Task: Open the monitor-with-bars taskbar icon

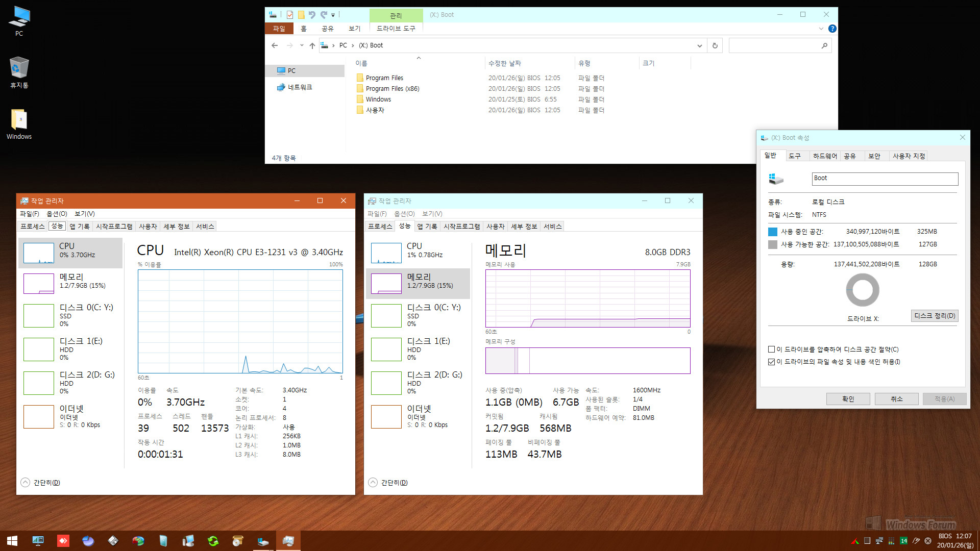Action: (x=38, y=541)
